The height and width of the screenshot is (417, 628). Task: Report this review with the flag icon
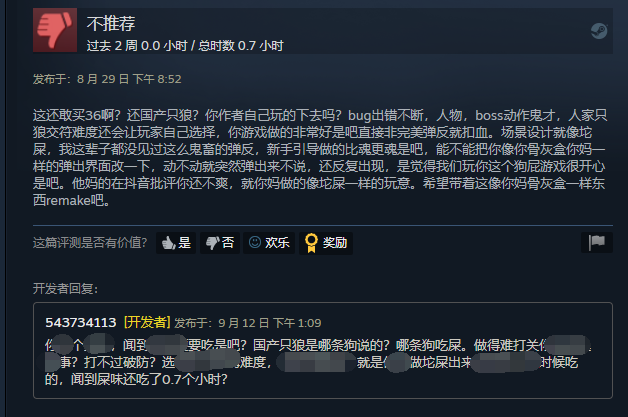click(x=597, y=242)
